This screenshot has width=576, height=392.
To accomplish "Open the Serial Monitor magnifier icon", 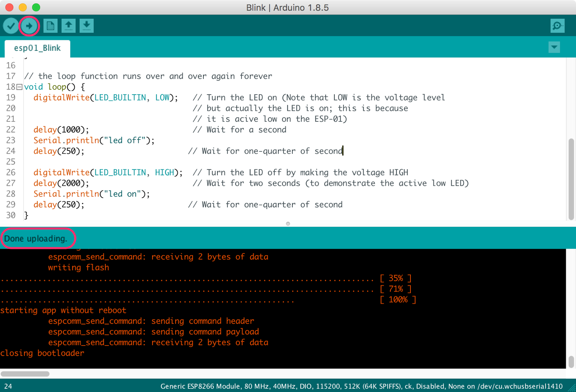I will [557, 26].
